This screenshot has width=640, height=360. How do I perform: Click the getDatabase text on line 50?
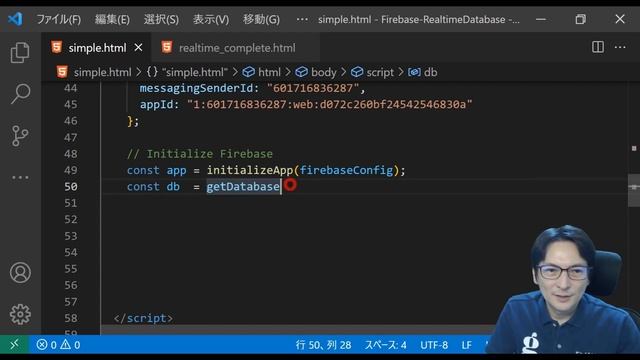243,187
